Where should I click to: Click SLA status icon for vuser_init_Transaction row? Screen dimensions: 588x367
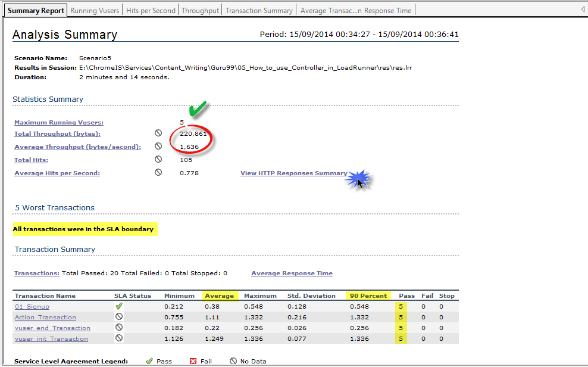click(119, 338)
